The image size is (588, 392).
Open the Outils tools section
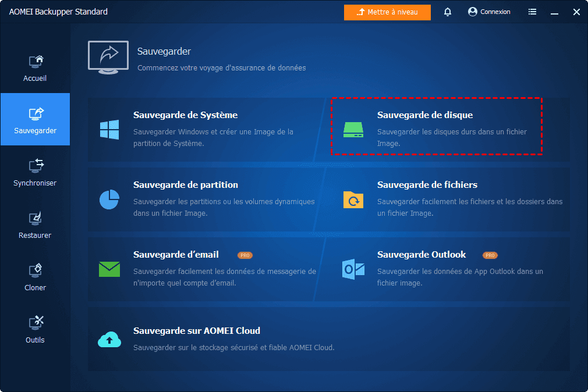(35, 329)
